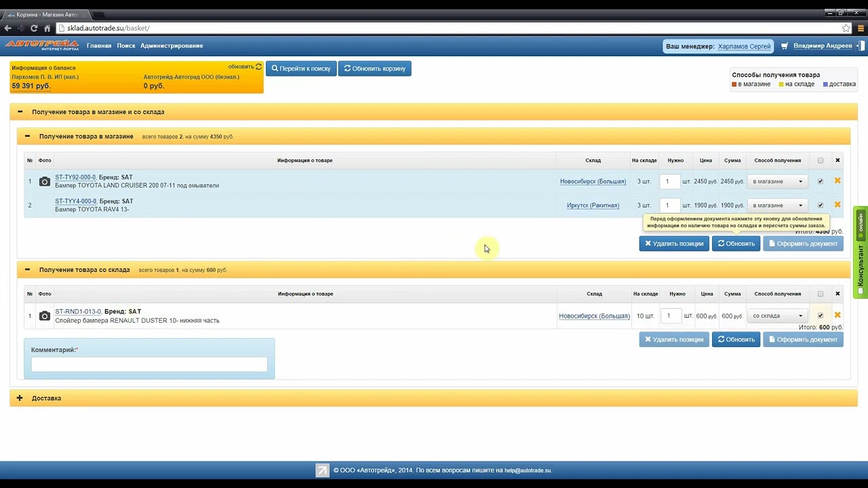Click 'Перейти к поиску' button
Viewport: 868px width, 488px height.
tap(301, 68)
